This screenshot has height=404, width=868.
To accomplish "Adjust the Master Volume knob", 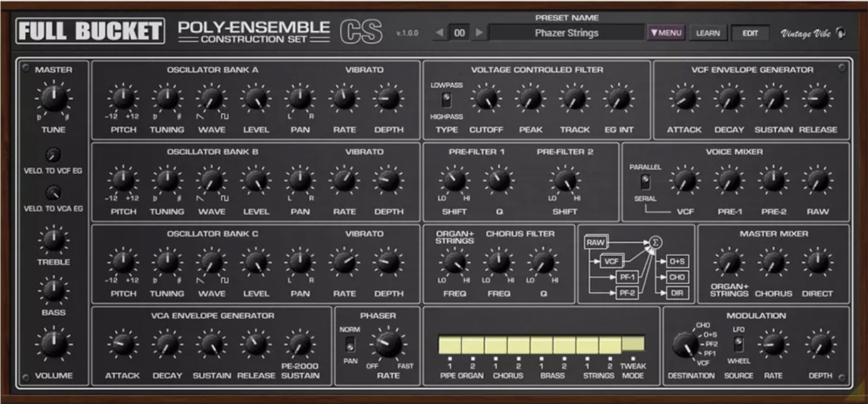I will pos(54,344).
